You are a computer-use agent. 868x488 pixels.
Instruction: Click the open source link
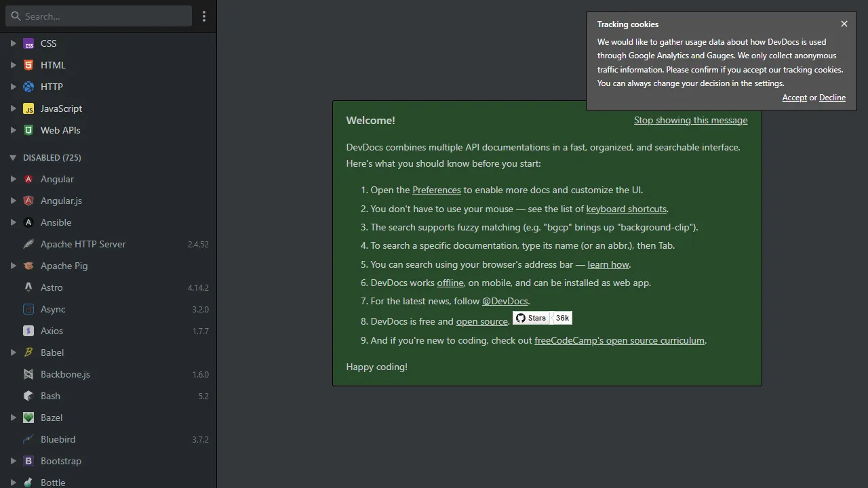point(482,321)
